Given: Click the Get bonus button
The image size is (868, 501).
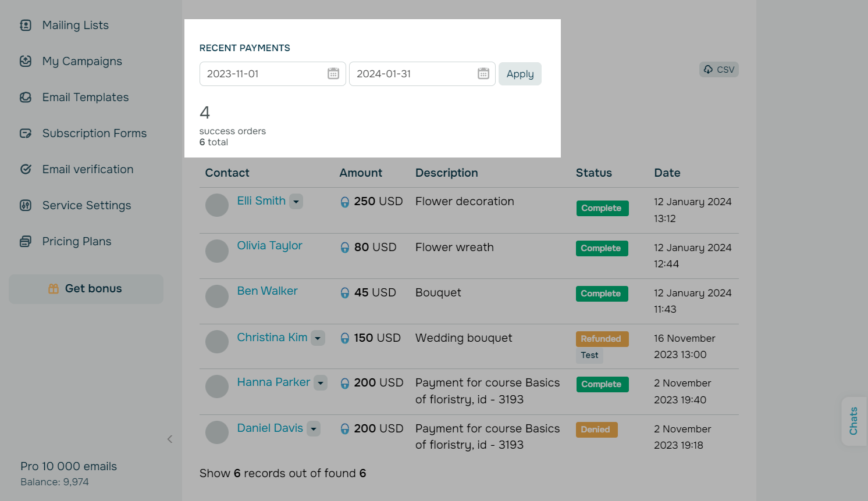Looking at the screenshot, I should [86, 289].
